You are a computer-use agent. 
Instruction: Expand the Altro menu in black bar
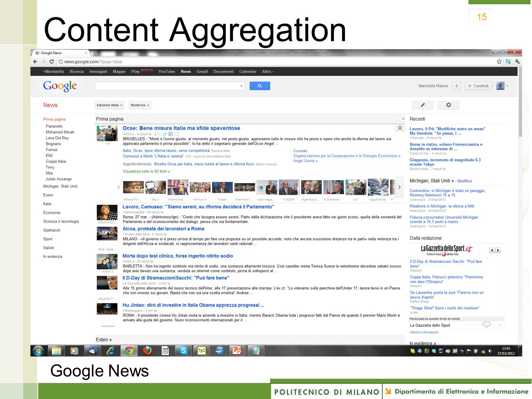click(268, 71)
